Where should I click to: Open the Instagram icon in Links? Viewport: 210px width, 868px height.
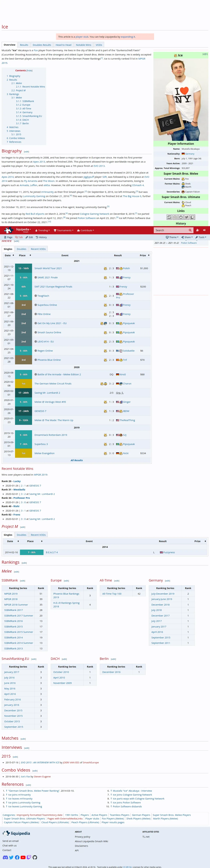point(175,217)
